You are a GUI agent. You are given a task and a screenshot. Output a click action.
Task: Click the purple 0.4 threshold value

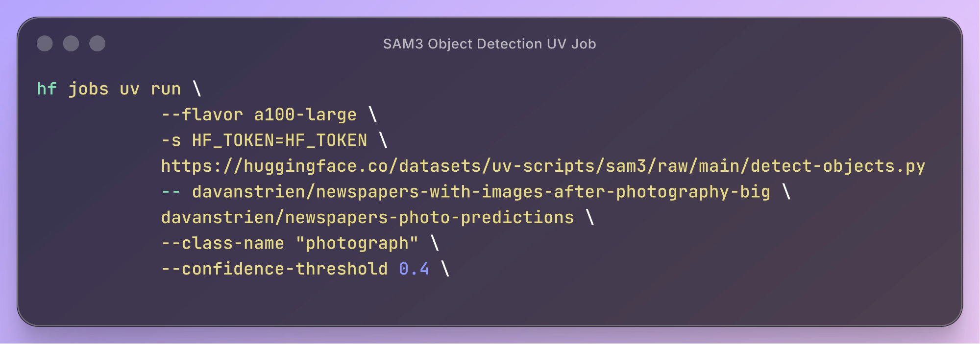[414, 269]
